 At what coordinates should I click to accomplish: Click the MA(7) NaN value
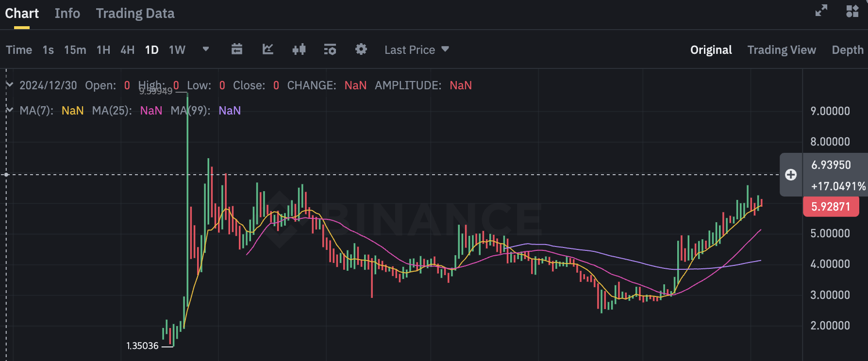pyautogui.click(x=73, y=111)
